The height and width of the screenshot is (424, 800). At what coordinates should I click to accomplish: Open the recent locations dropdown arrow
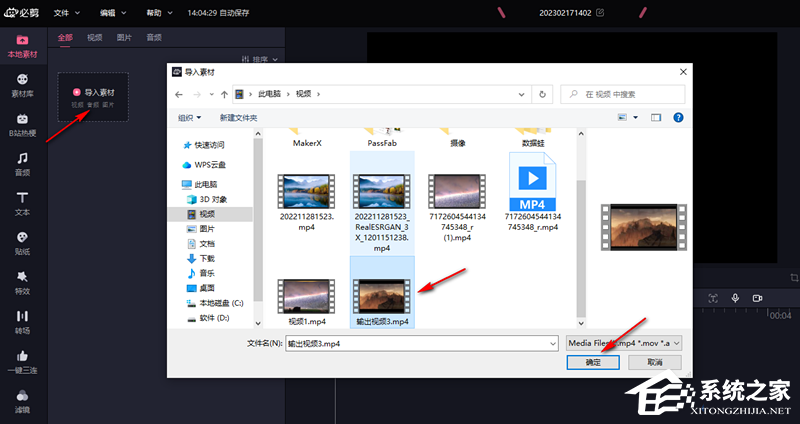tap(211, 94)
